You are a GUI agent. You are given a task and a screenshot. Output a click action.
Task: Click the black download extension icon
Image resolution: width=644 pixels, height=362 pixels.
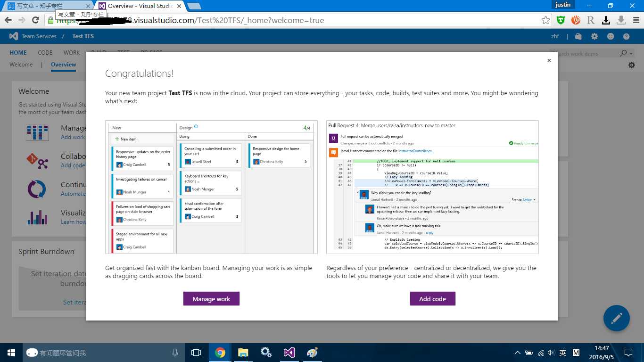606,20
